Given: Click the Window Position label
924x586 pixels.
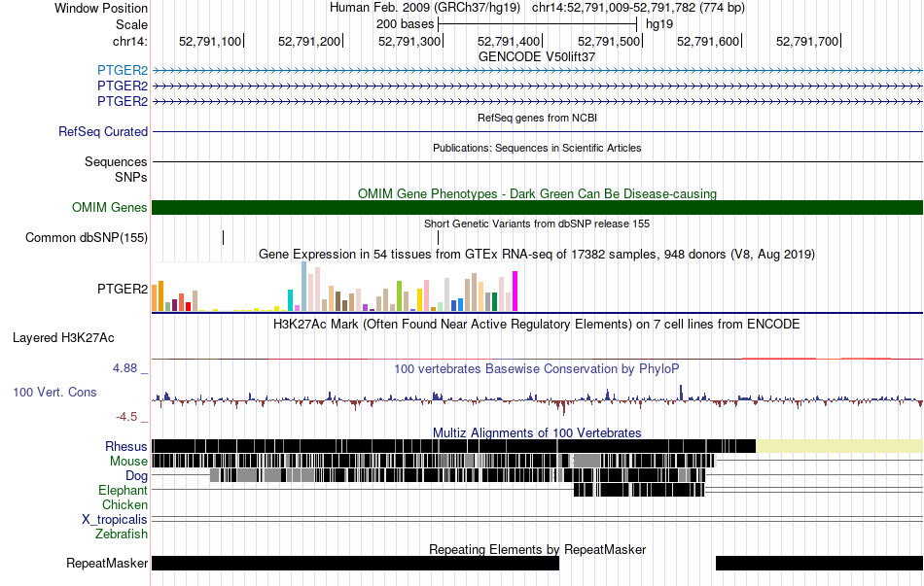Looking at the screenshot, I should click(101, 8).
